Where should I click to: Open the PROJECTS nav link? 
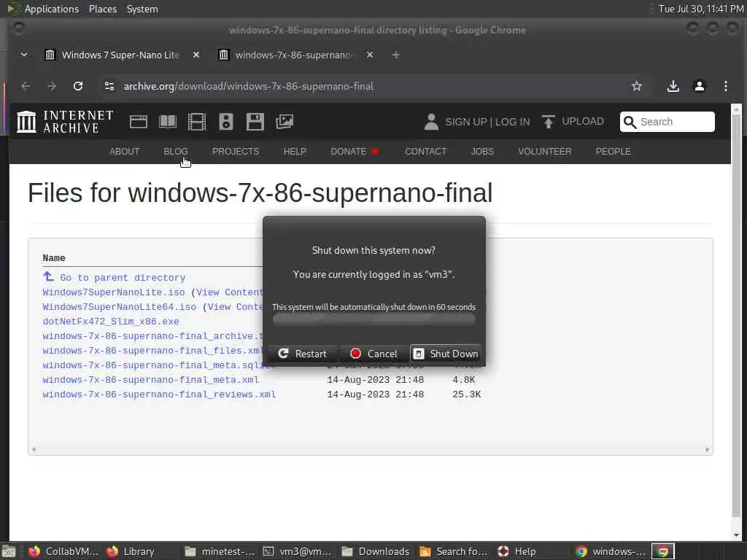[236, 152]
